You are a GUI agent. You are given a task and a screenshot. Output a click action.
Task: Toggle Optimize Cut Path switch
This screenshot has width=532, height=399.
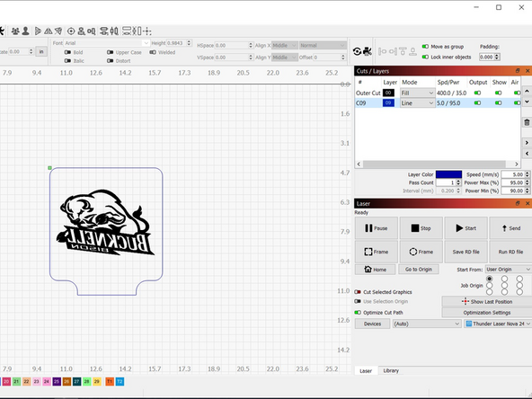click(358, 313)
